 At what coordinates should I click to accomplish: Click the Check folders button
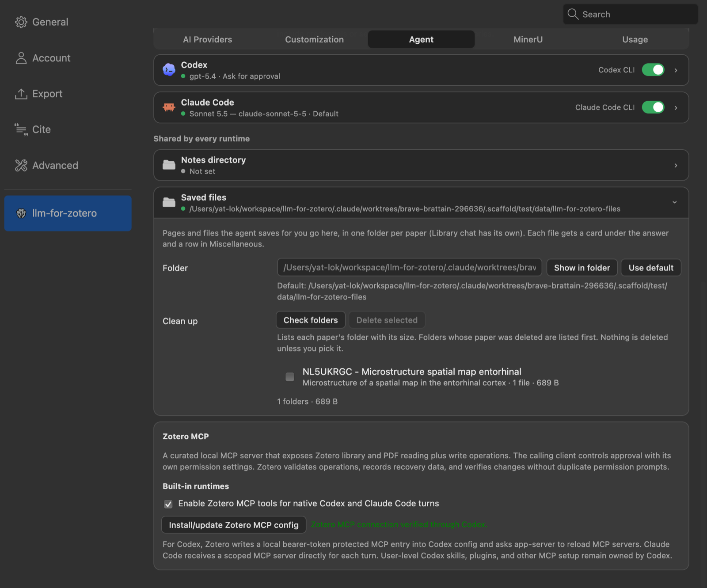(x=311, y=320)
